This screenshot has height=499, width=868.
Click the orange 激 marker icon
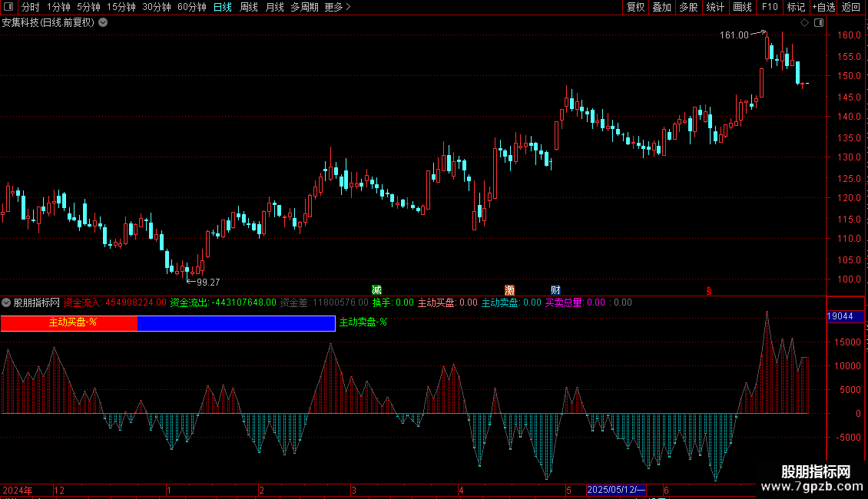(509, 290)
